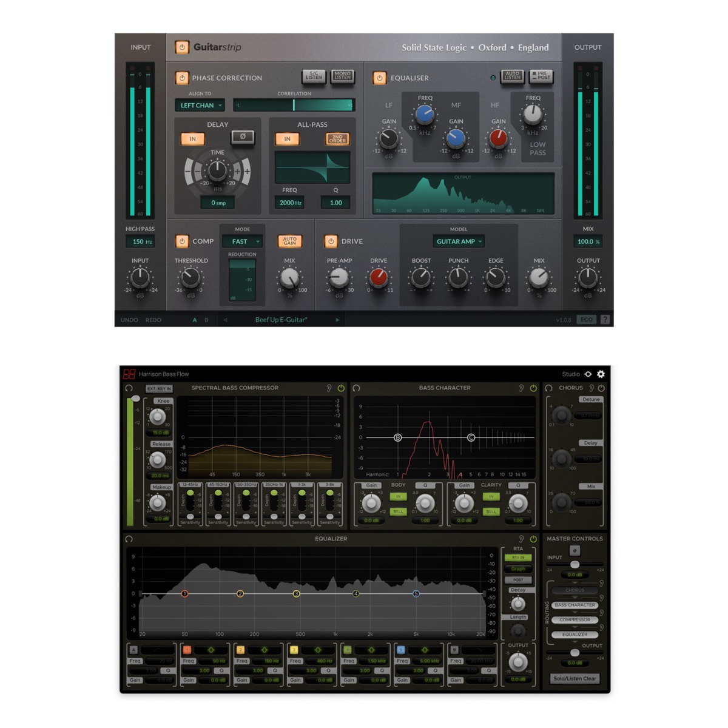Screen dimensions: 728x728
Task: Solo-listen the Spectral Bass Compressor ear icon
Action: tap(329, 388)
